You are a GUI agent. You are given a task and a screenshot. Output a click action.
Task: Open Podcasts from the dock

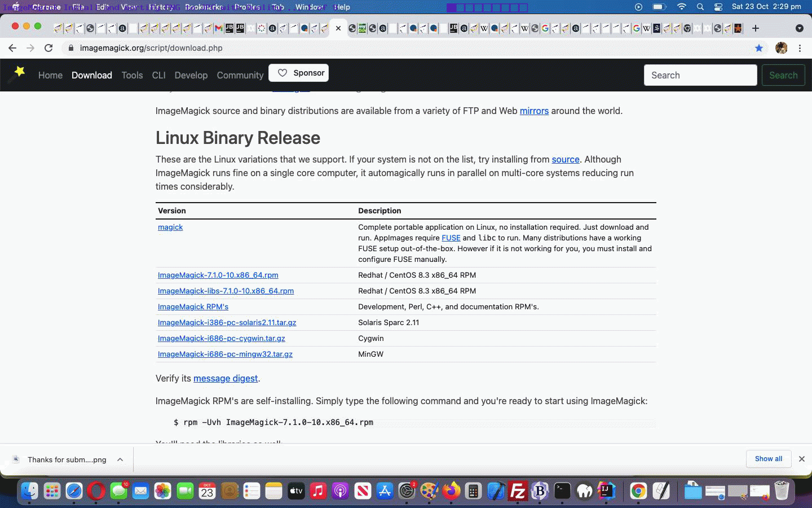tap(340, 491)
